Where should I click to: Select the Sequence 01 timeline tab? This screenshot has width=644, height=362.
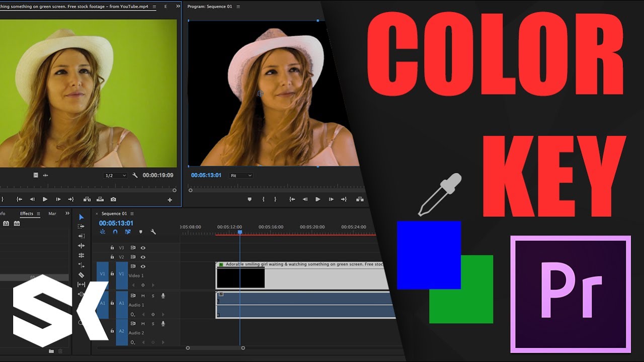tap(114, 214)
